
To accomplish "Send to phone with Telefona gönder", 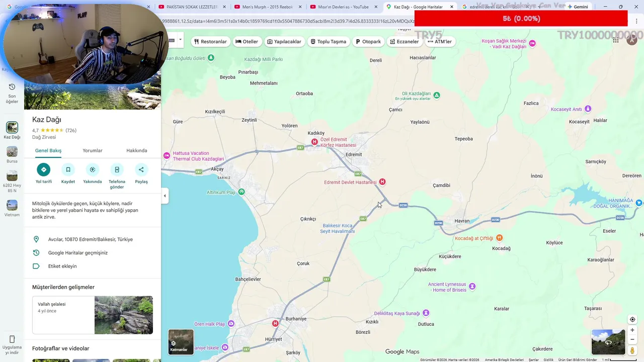I will coord(117,169).
